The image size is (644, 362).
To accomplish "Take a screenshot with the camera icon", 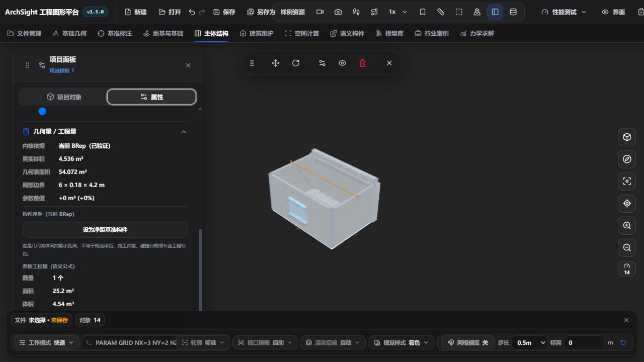I will tap(338, 12).
